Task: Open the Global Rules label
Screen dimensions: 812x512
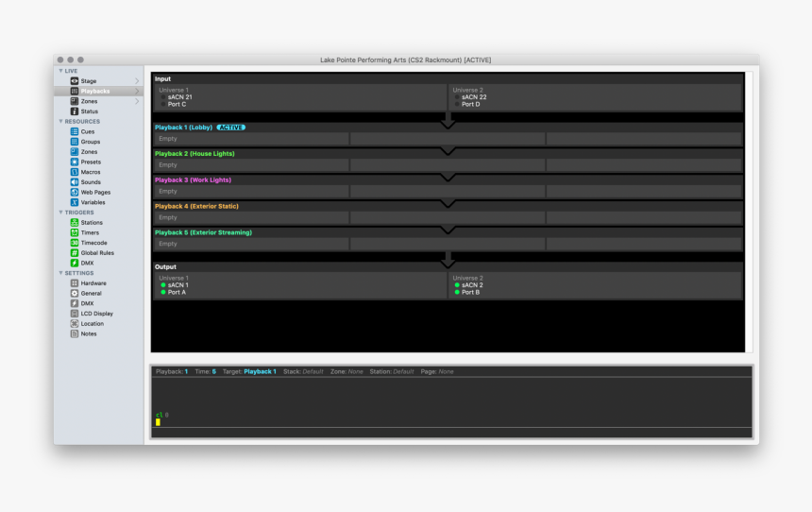Action: coord(97,253)
